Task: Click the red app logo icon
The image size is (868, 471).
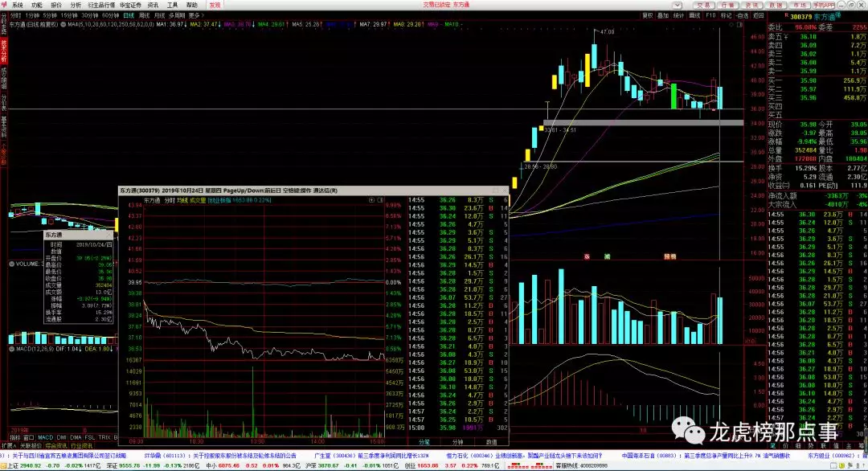Action: [x=4, y=5]
